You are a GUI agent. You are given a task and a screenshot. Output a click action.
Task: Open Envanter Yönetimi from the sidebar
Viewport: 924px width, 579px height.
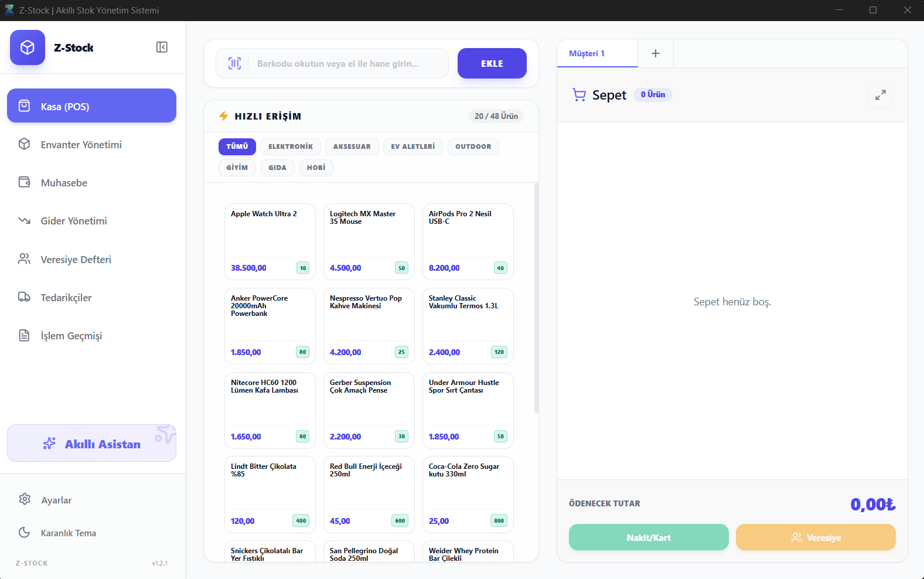91,145
